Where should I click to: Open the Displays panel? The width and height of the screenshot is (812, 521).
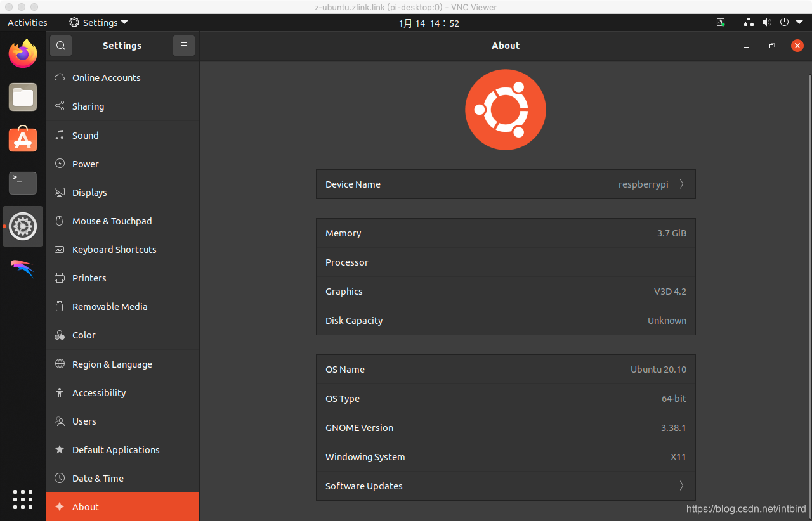coord(122,192)
